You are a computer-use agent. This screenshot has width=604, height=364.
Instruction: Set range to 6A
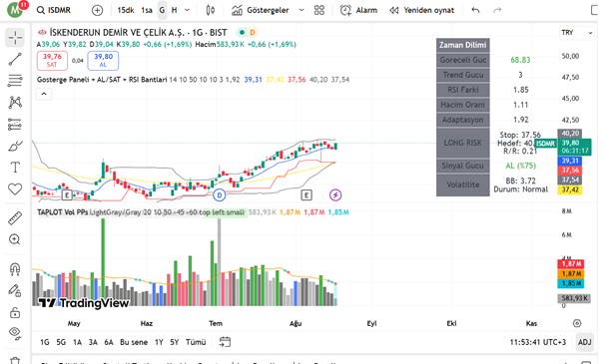(x=109, y=342)
